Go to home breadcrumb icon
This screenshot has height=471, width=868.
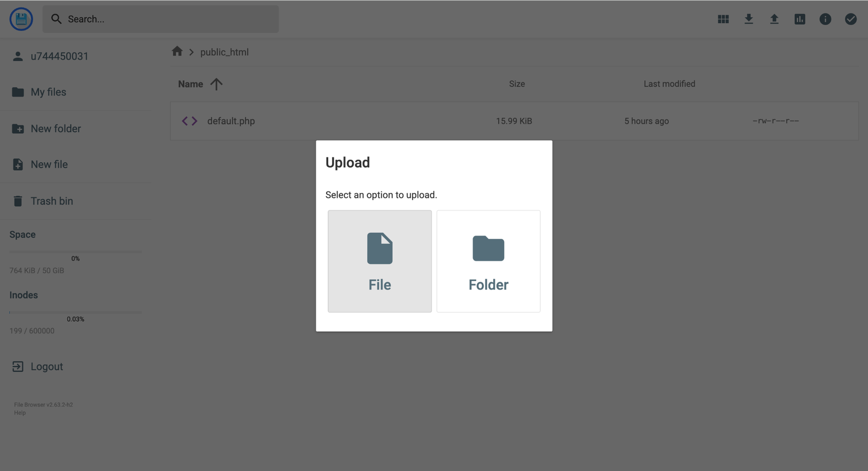click(177, 52)
